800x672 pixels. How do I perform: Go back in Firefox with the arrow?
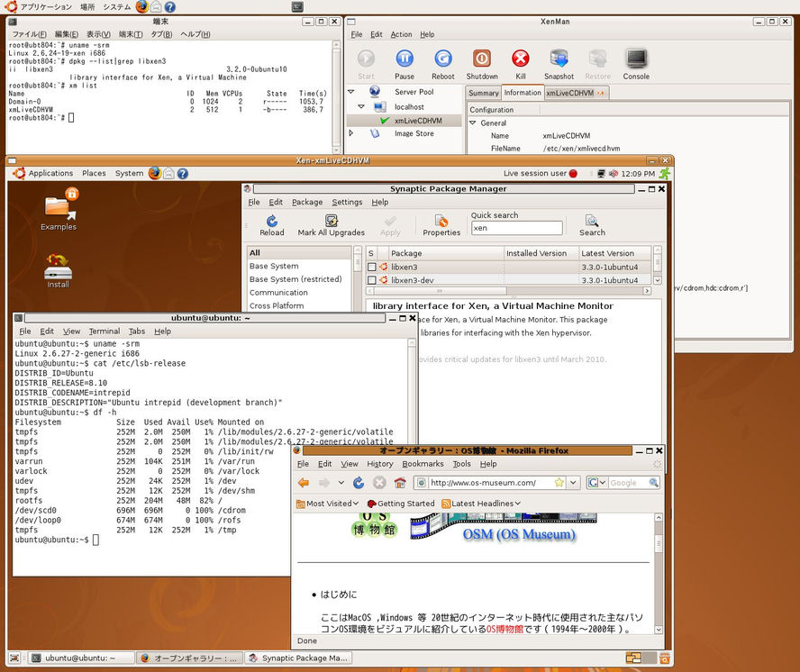(x=304, y=483)
